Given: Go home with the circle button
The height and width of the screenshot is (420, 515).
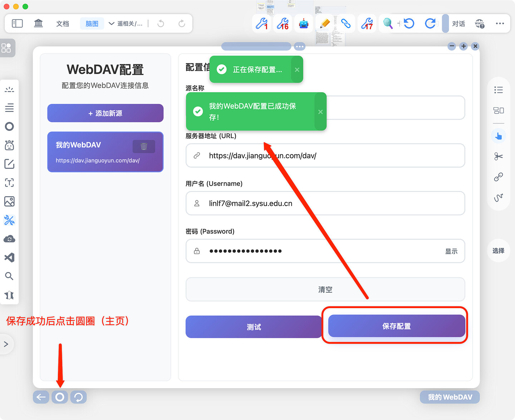Looking at the screenshot, I should coord(60,397).
